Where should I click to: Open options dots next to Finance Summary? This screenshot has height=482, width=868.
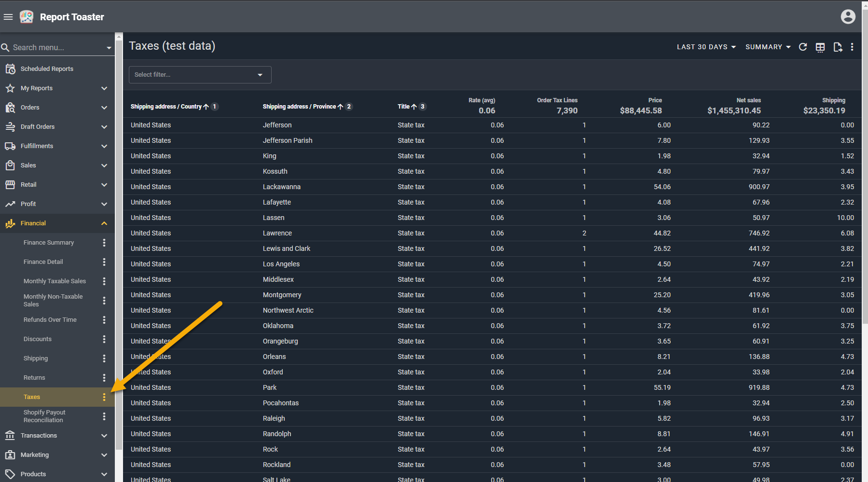104,243
